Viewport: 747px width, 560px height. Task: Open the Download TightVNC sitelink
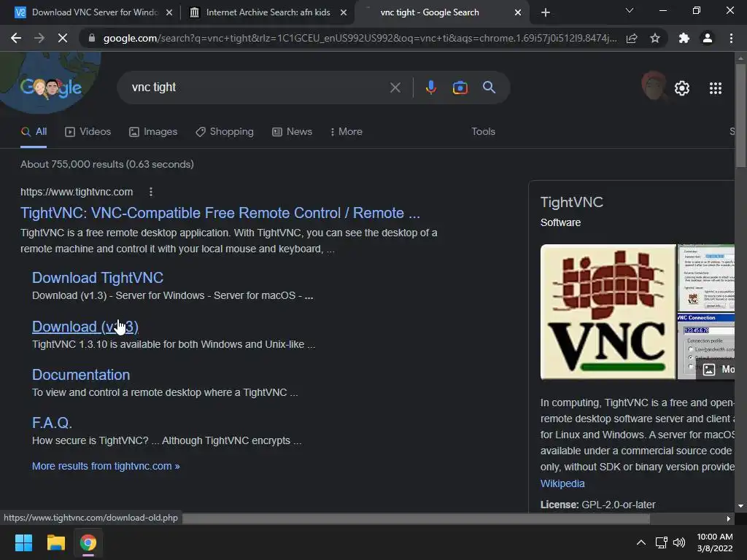[x=98, y=278]
